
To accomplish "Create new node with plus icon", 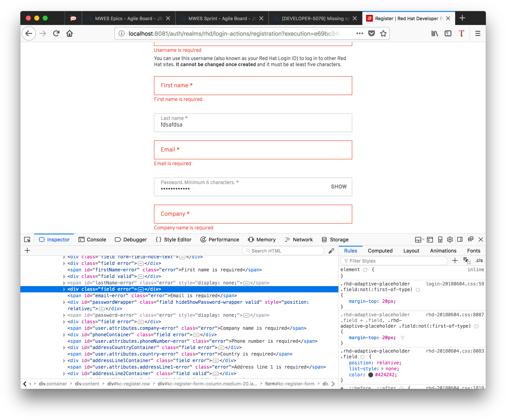I will pyautogui.click(x=28, y=250).
